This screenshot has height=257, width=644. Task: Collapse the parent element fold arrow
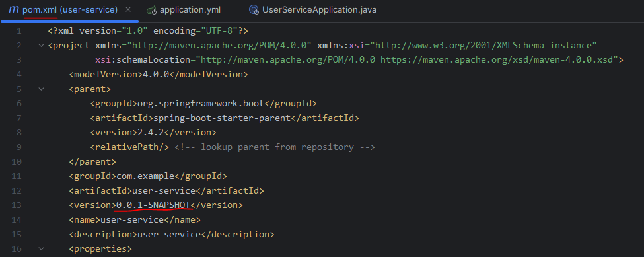point(41,89)
